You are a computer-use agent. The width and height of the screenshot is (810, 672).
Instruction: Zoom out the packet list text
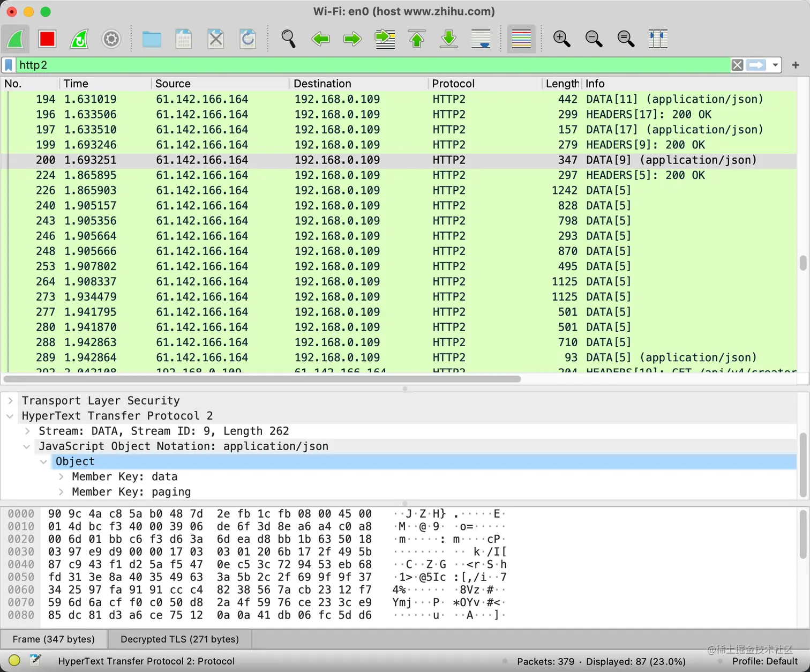(594, 39)
